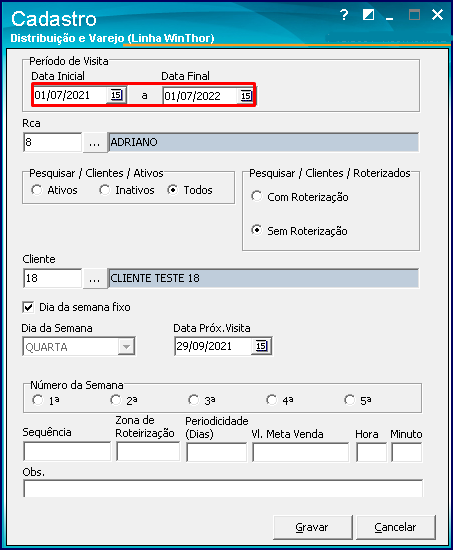Select the Inativos radio option
This screenshot has height=550, width=453.
pyautogui.click(x=105, y=190)
